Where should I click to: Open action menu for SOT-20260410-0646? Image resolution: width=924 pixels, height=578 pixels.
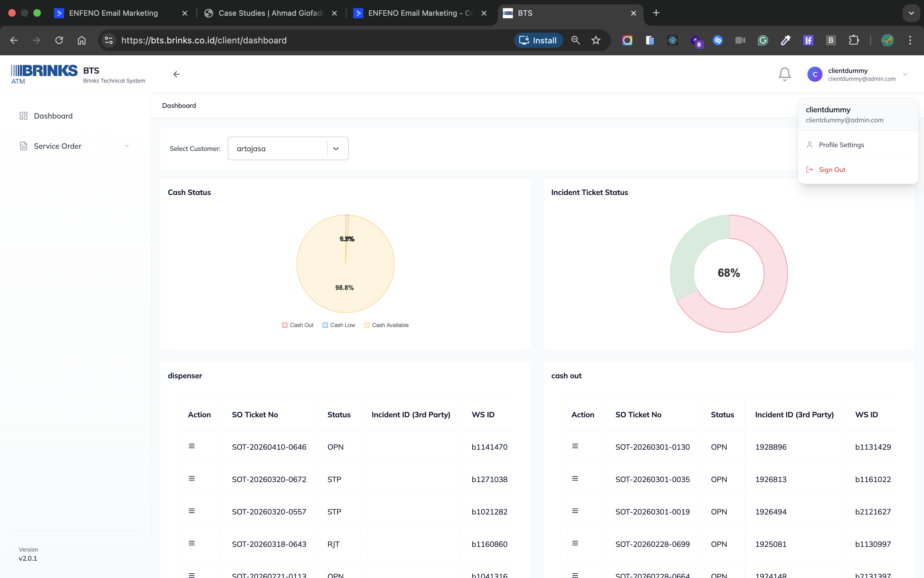point(192,446)
